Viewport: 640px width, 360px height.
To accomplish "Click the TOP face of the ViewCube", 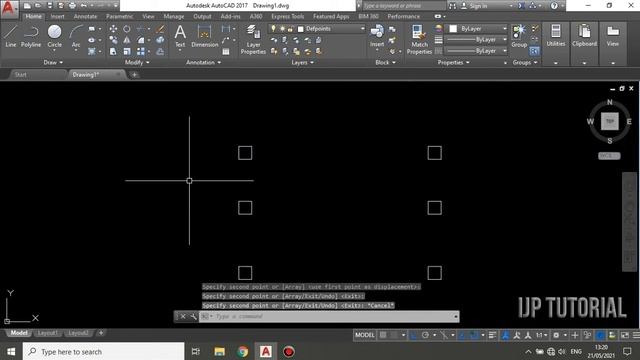I will click(x=609, y=121).
